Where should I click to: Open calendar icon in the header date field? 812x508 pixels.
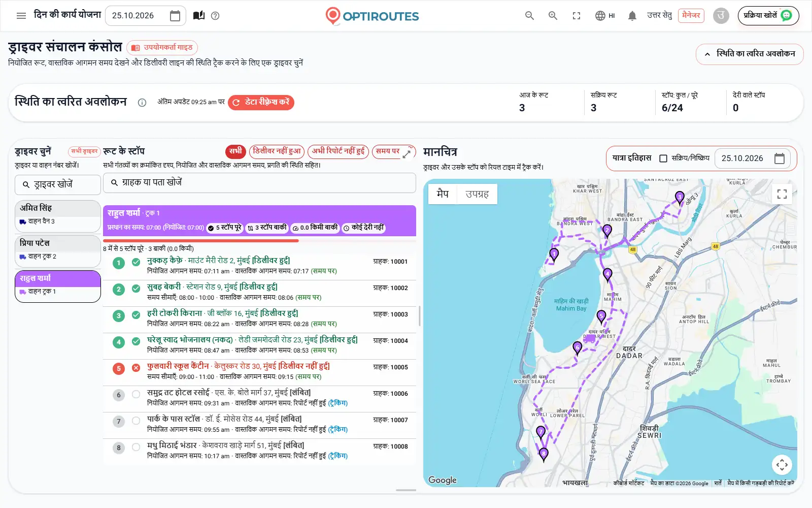point(175,16)
